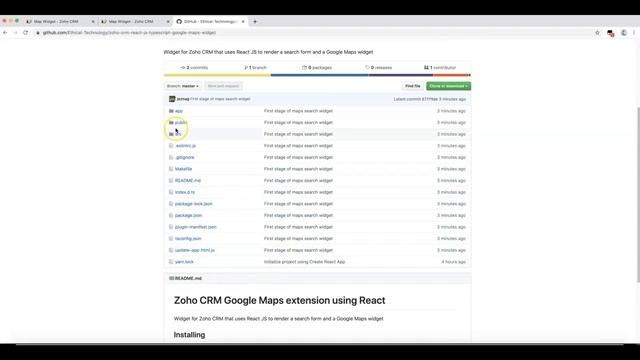Open the latest commit hash link
This screenshot has width=640, height=360.
click(430, 99)
